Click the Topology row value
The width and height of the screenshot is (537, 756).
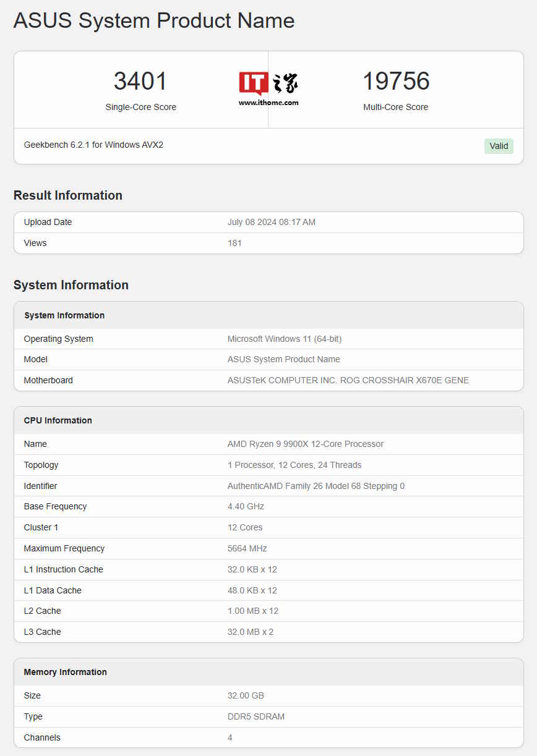[x=294, y=465]
